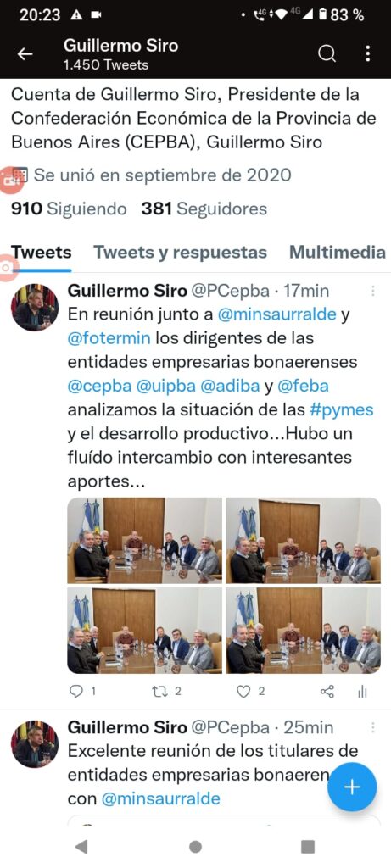
Task: Switch to Multimedia tab
Action: click(338, 253)
